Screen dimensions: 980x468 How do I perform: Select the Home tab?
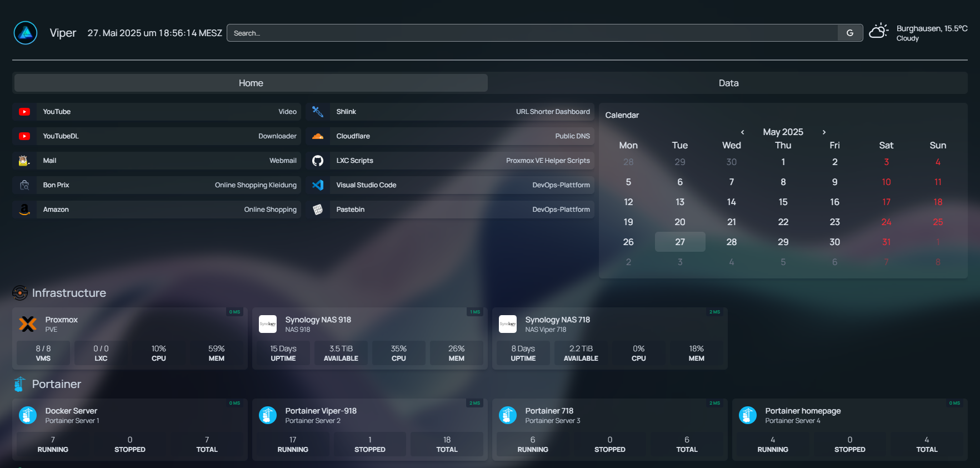[251, 83]
